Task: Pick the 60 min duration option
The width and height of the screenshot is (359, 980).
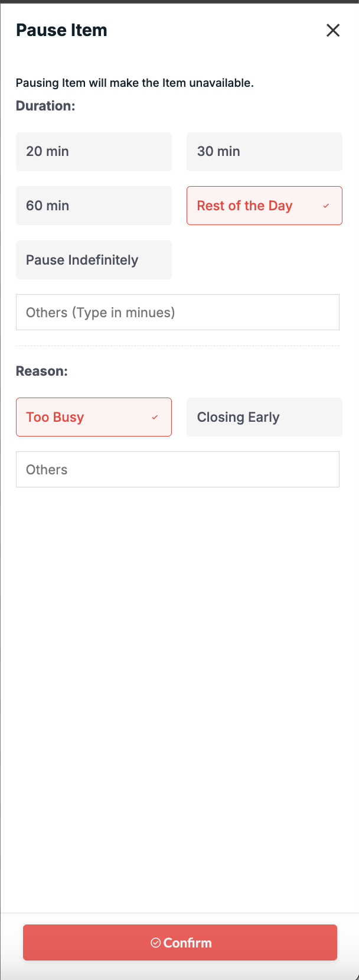Action: (93, 206)
